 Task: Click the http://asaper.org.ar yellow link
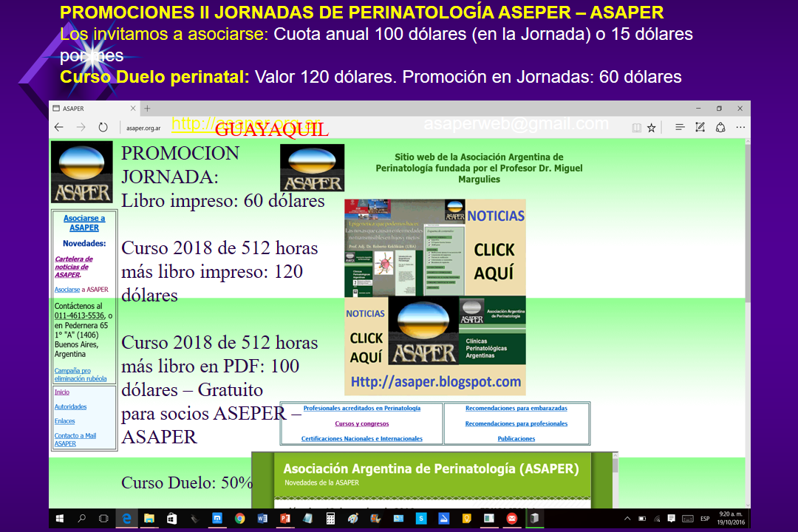[x=246, y=123]
